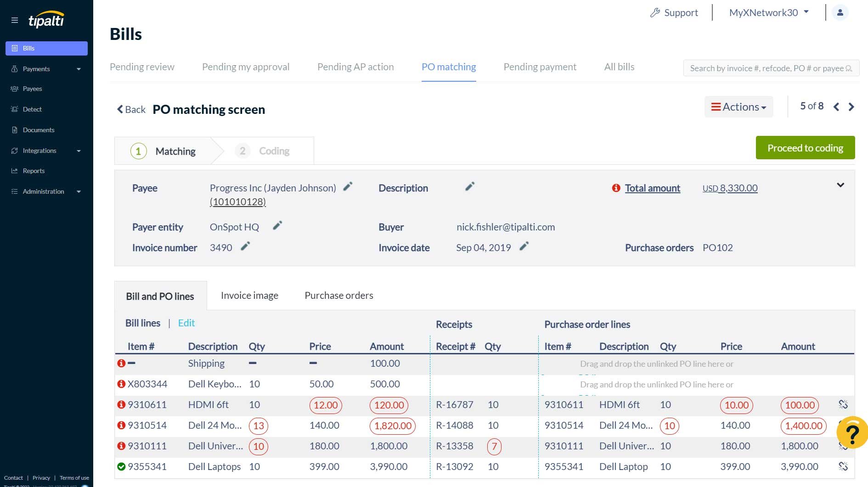The width and height of the screenshot is (868, 487).
Task: Switch to the Invoice image tab
Action: 249,296
